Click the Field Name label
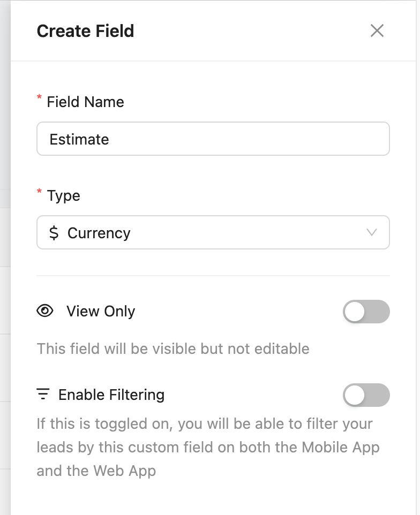 point(85,102)
